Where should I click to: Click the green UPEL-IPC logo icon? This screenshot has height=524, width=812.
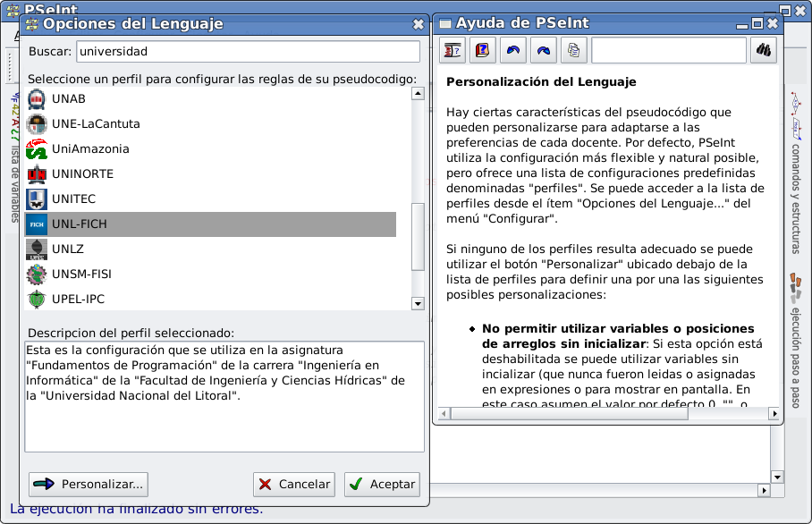[36, 299]
